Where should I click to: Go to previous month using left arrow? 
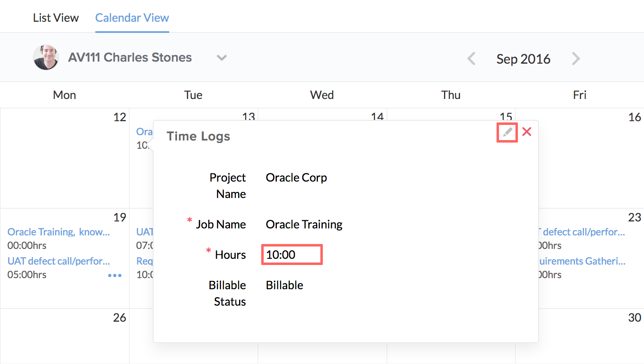click(471, 59)
